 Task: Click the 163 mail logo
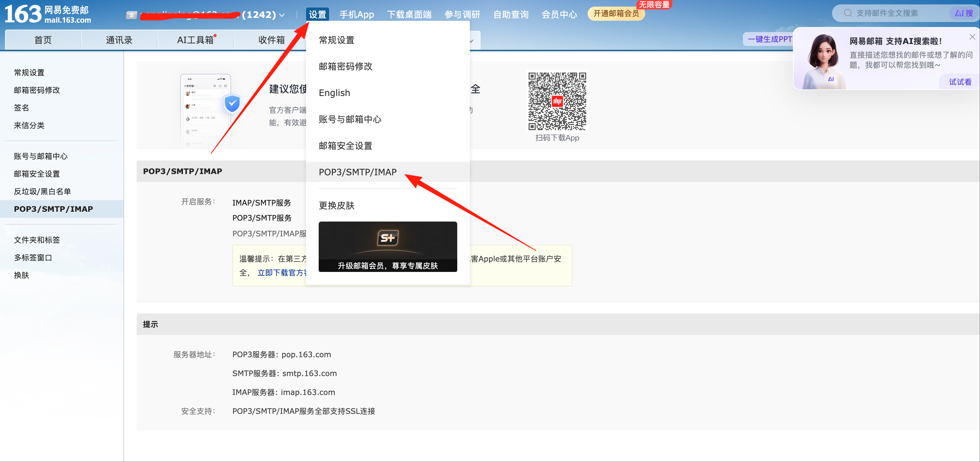point(48,14)
